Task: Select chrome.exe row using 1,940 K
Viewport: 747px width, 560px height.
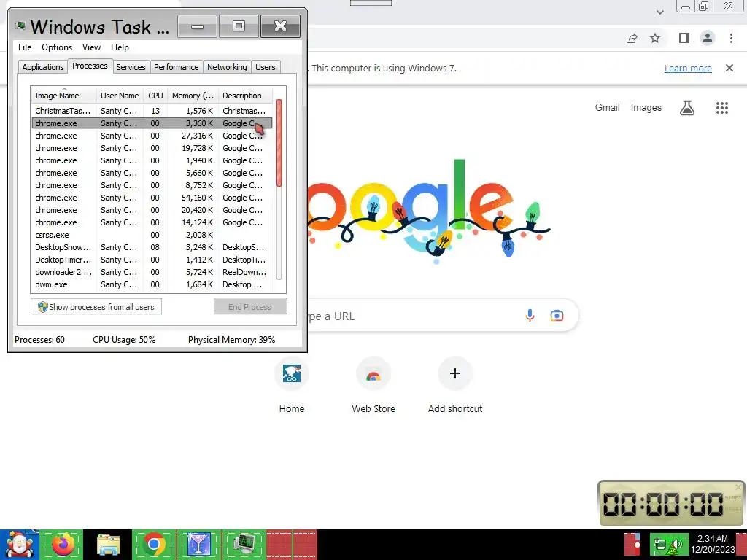Action: (152, 160)
